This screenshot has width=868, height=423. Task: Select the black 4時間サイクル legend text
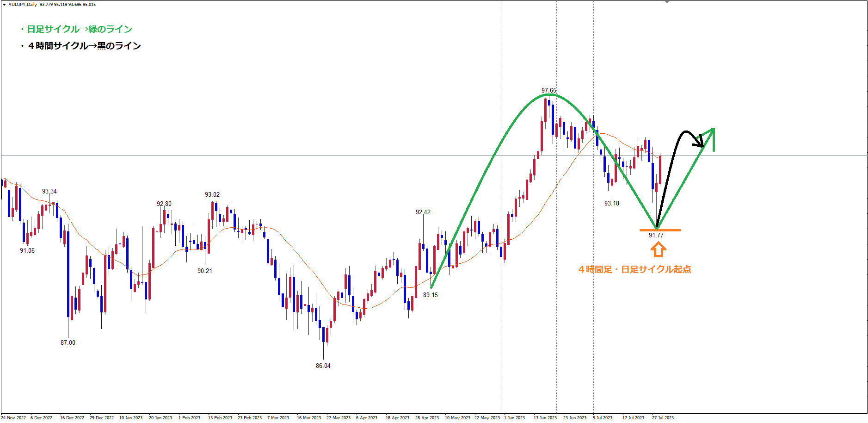81,46
